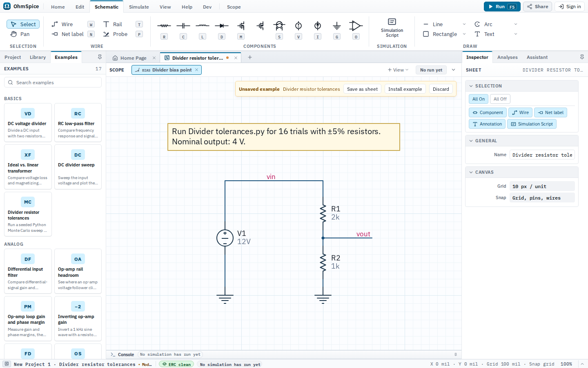The image size is (588, 368).
Task: Open the Line tool dropdown arrow
Action: [464, 24]
